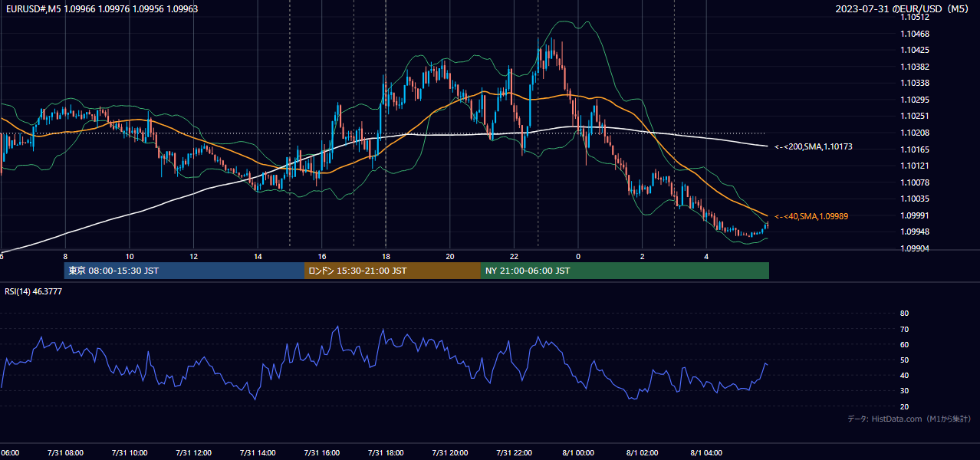Click price axis label 1.10165
Image resolution: width=980 pixels, height=460 pixels.
click(915, 149)
